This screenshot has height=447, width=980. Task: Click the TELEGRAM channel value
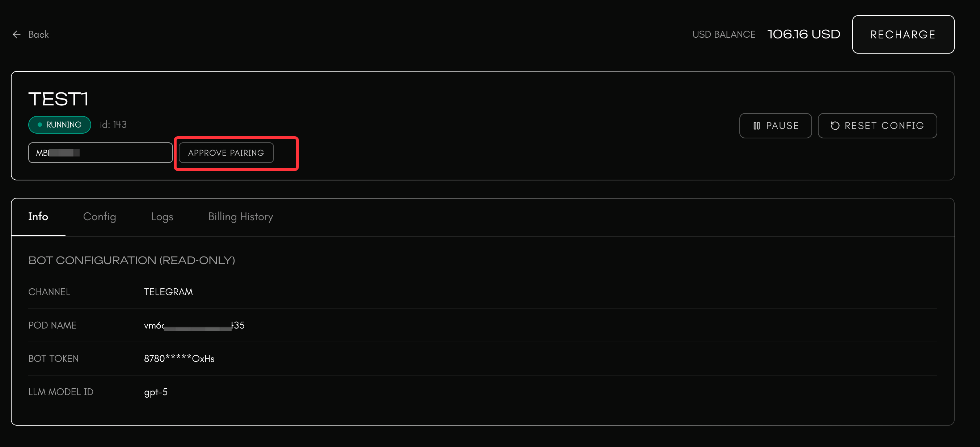168,292
